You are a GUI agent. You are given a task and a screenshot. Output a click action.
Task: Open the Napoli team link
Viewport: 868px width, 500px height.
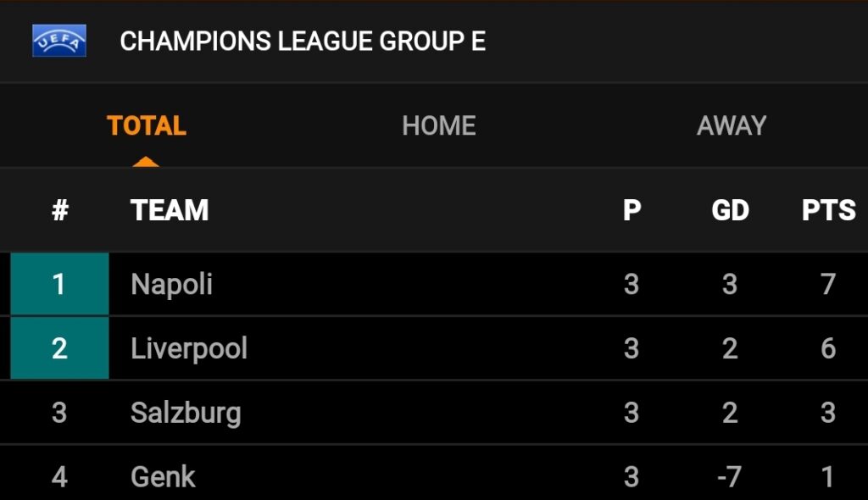(171, 285)
